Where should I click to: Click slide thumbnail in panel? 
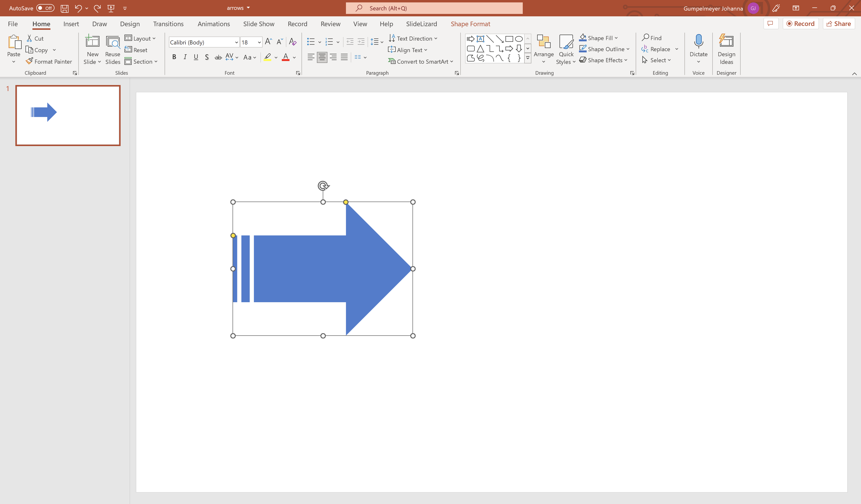click(67, 115)
